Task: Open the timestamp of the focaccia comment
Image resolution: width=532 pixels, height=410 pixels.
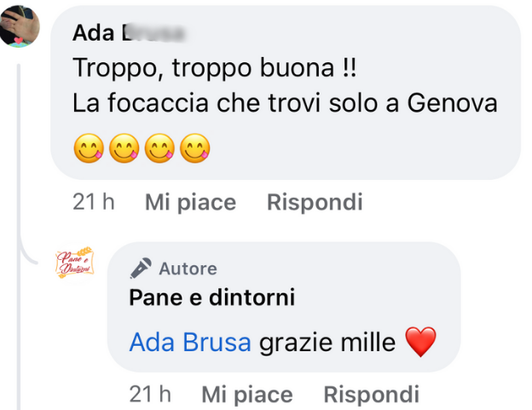Action: tap(93, 202)
